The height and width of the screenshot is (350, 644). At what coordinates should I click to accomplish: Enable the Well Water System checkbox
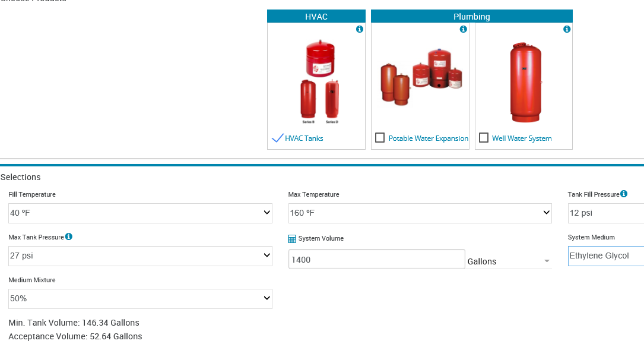coord(484,137)
